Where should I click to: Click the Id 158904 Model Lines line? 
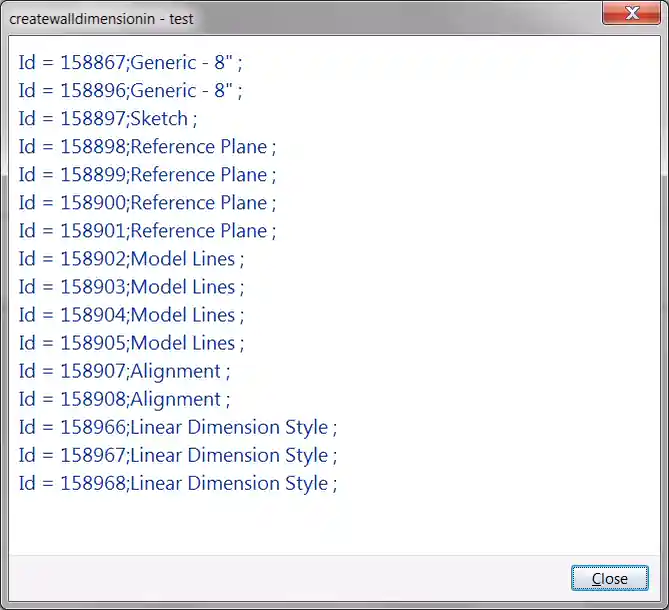pos(131,314)
